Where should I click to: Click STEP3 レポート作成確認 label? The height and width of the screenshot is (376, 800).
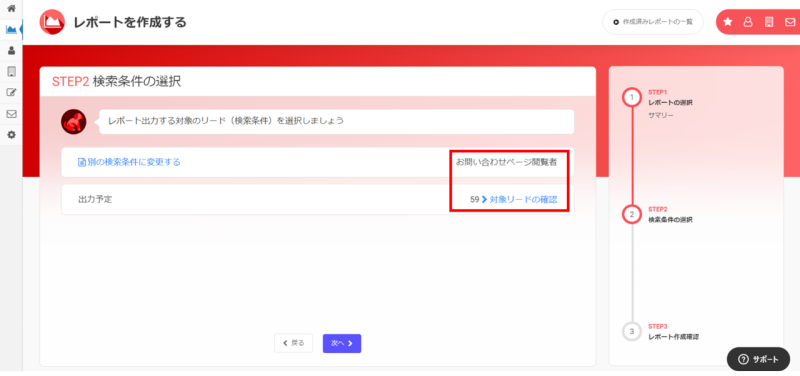point(673,332)
